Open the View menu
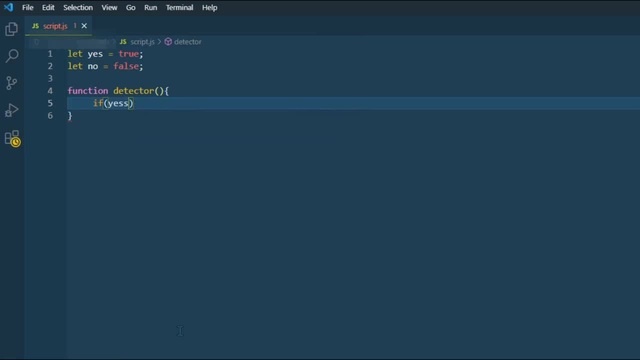Screen dimensions: 640x360 point(109,7)
